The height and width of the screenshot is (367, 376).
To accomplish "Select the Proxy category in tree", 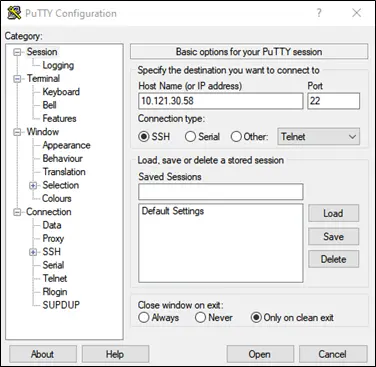I will pyautogui.click(x=53, y=238).
